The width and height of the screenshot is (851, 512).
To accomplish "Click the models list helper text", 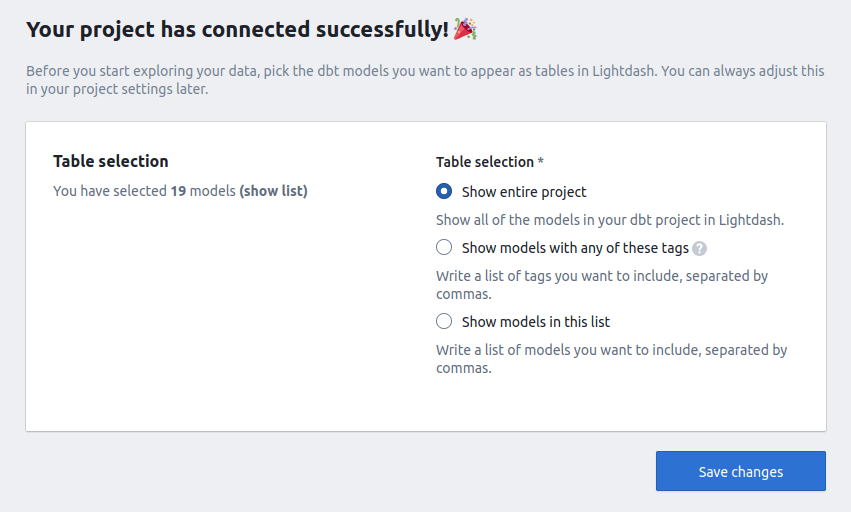I will point(612,358).
